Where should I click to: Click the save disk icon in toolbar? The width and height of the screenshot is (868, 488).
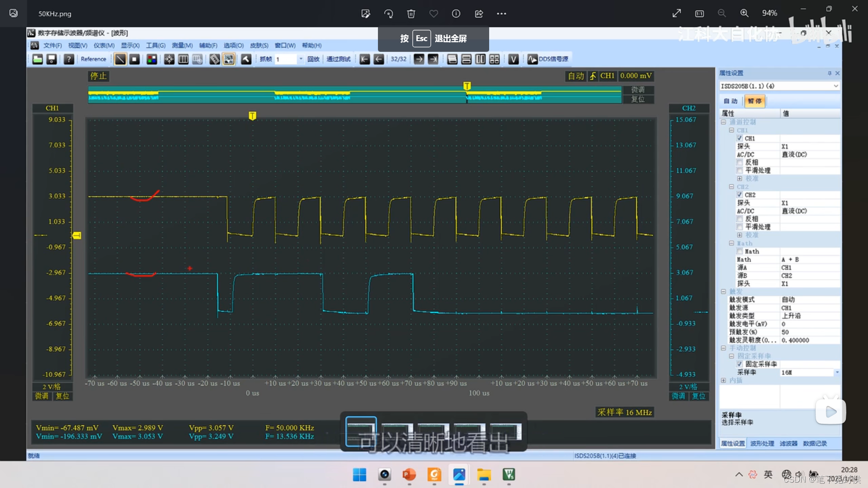(52, 59)
